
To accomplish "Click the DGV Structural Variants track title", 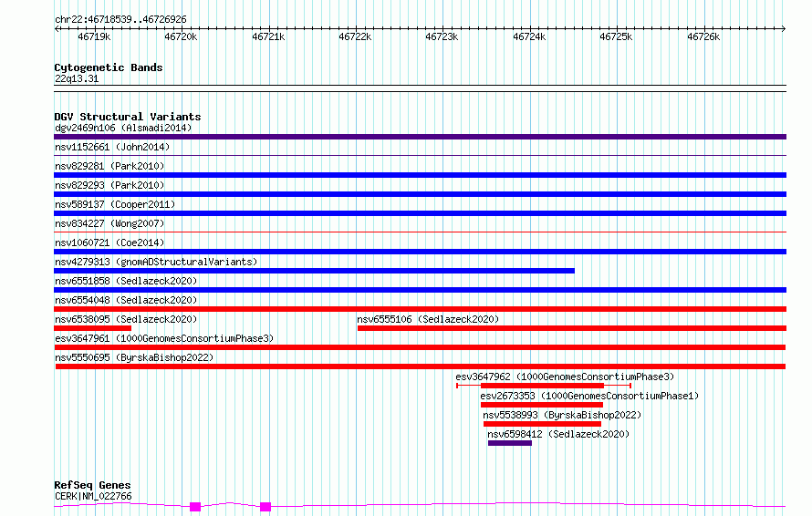I will [128, 117].
